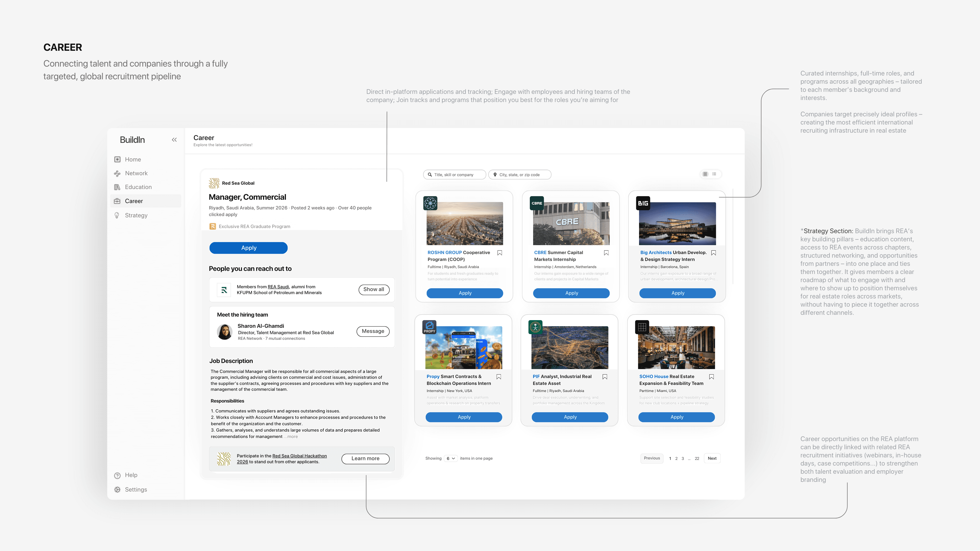The image size is (980, 551).
Task: Collapse the BuildIn sidebar with double chevron
Action: 174,140
